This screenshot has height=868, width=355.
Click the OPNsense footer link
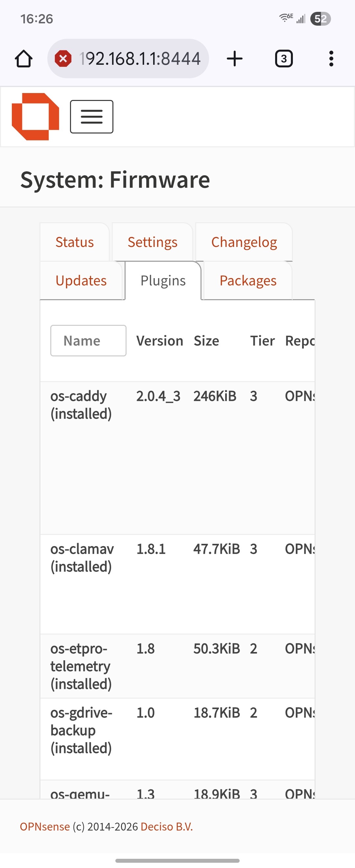pyautogui.click(x=45, y=827)
